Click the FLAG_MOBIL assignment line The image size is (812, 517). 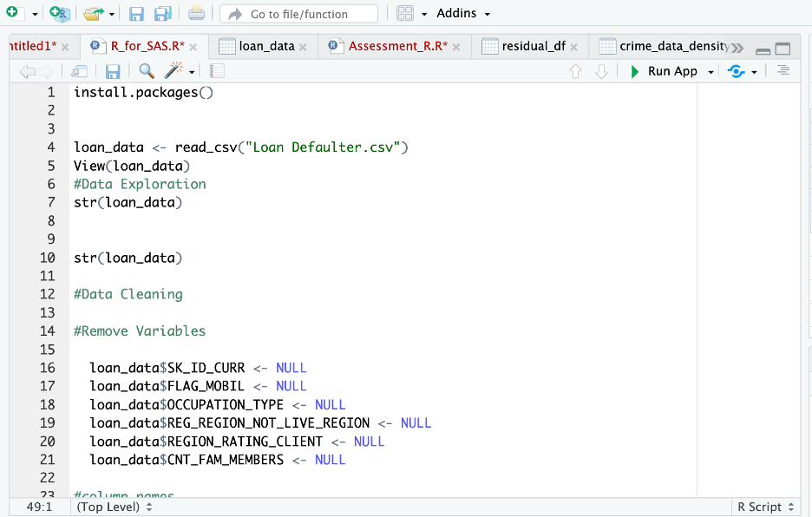click(199, 386)
